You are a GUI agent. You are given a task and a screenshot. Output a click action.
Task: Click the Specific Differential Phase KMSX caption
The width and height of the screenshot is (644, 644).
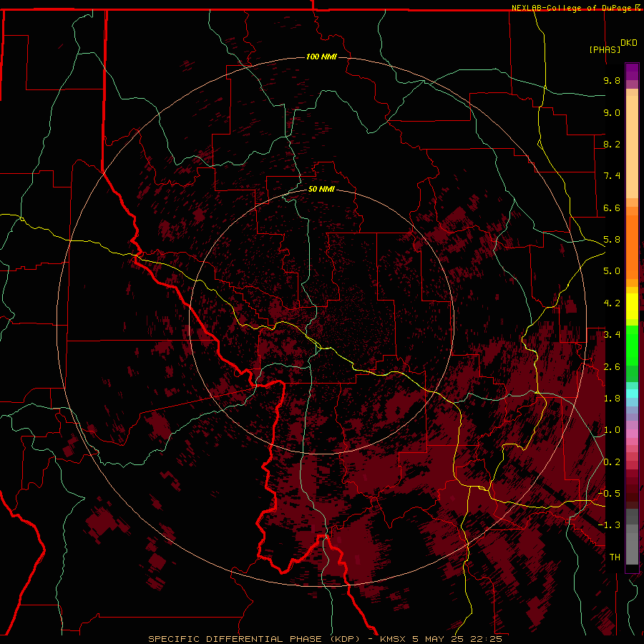pyautogui.click(x=326, y=639)
